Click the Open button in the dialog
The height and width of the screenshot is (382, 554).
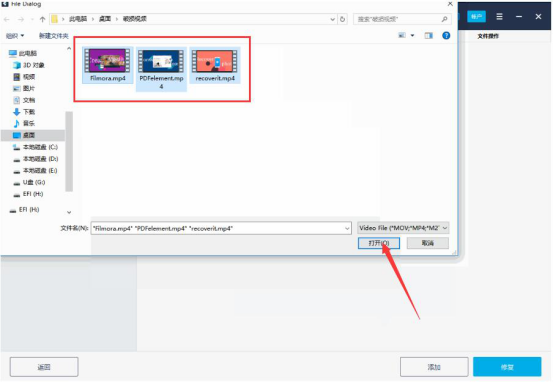point(379,243)
